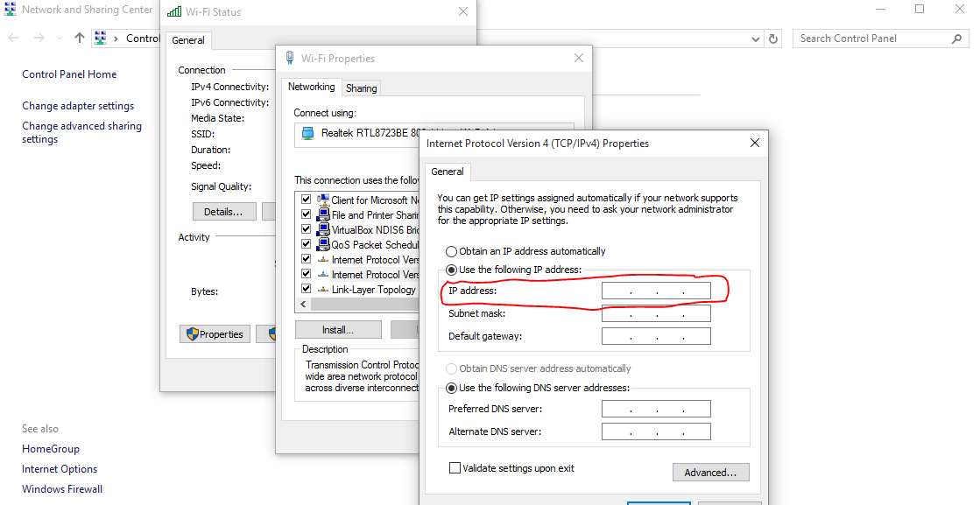This screenshot has height=505, width=980.
Task: Select Use the following DNS server addresses
Action: [x=451, y=389]
